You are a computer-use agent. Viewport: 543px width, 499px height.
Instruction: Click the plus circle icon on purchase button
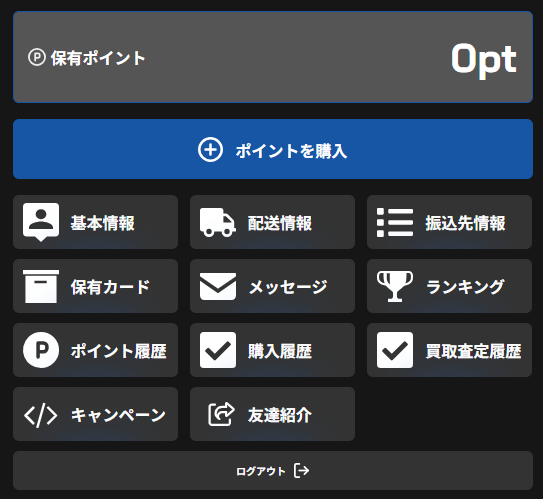coord(210,150)
